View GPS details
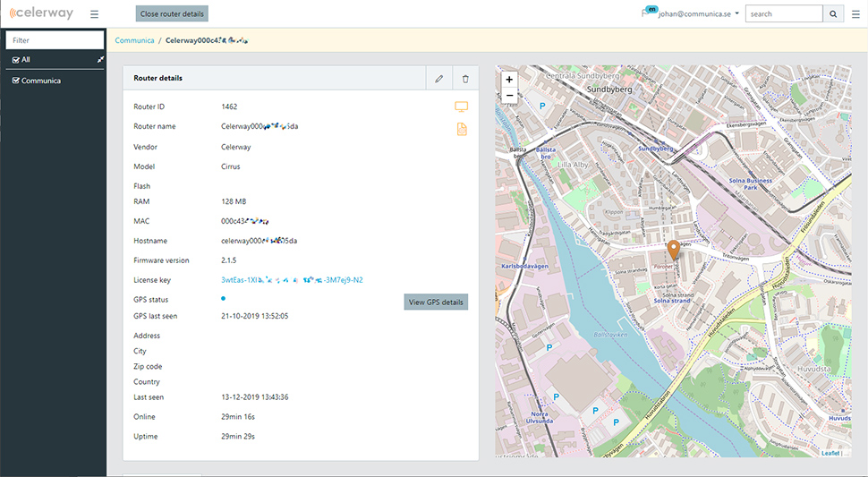 click(x=436, y=302)
